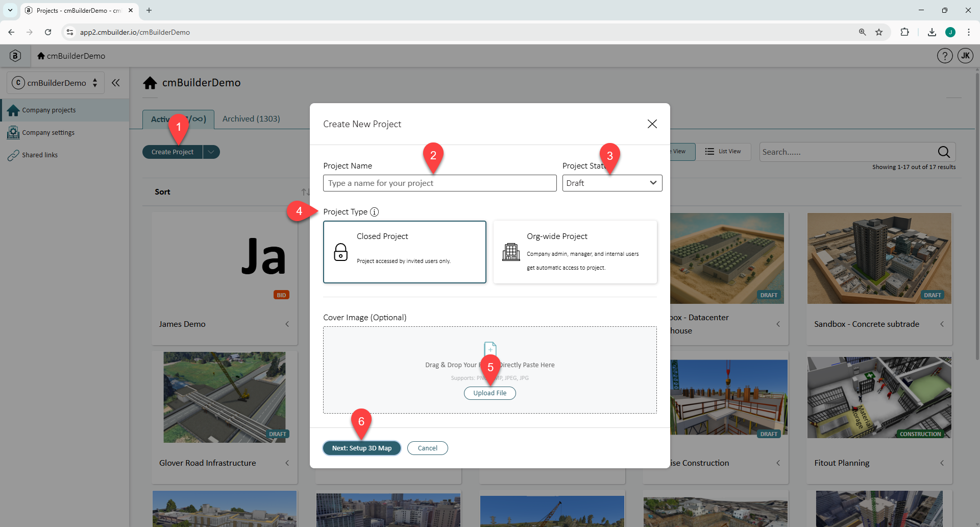The width and height of the screenshot is (980, 527).
Task: Expand the rise Construction card chevron
Action: (778, 463)
